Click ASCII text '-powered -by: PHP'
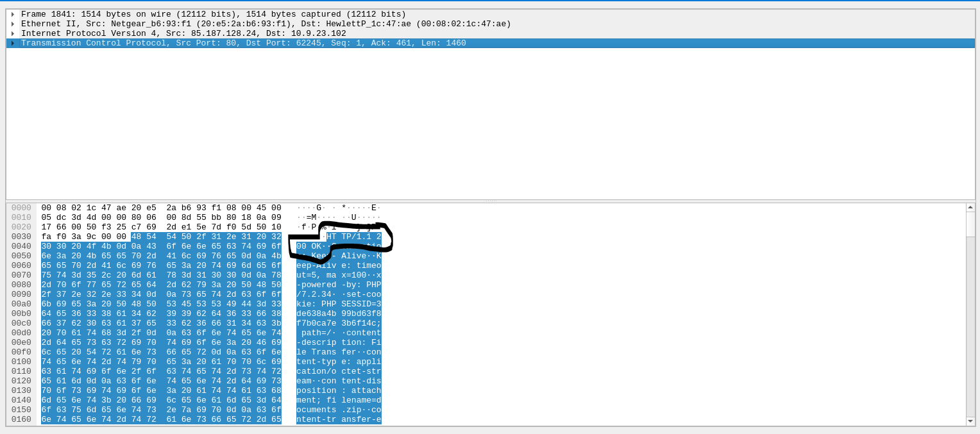Image resolution: width=980 pixels, height=434 pixels. point(339,285)
